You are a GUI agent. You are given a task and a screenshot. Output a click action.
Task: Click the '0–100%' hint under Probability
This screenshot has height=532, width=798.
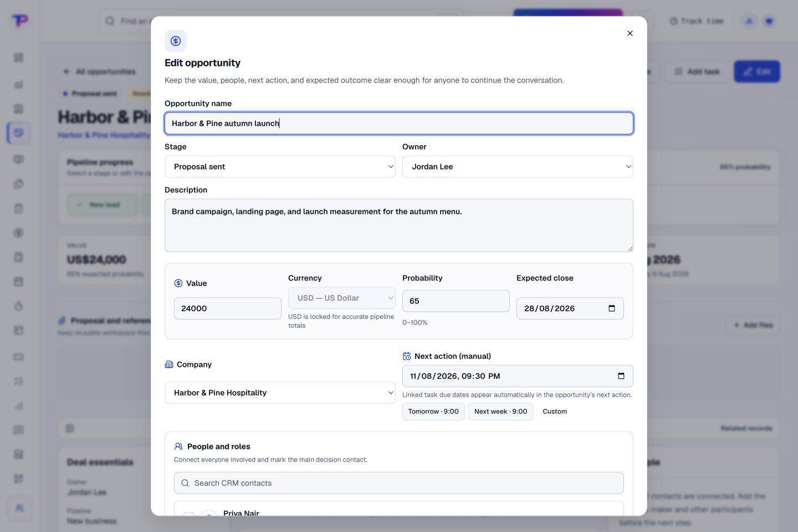coord(415,323)
